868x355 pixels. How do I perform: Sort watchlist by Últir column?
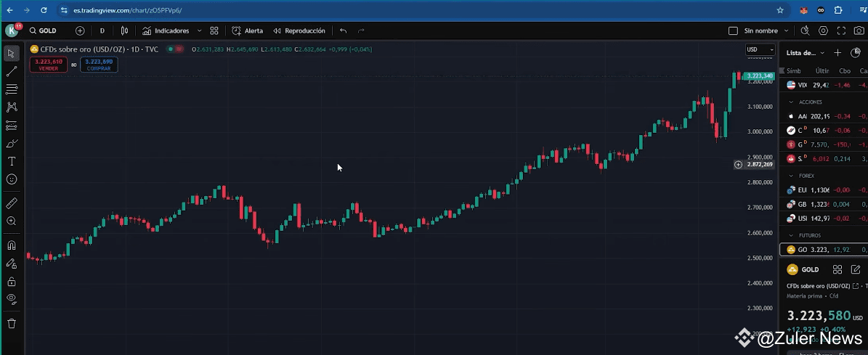822,70
